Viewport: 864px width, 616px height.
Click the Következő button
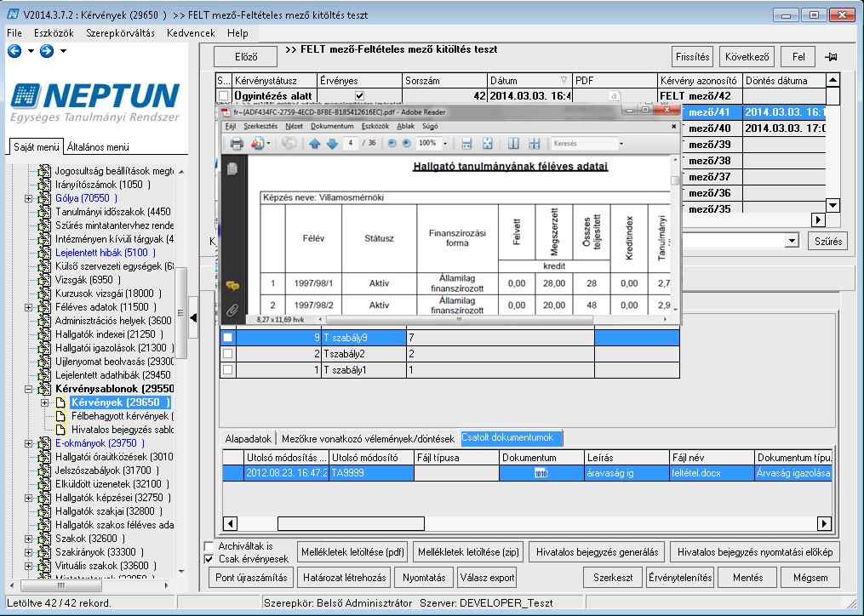click(747, 57)
